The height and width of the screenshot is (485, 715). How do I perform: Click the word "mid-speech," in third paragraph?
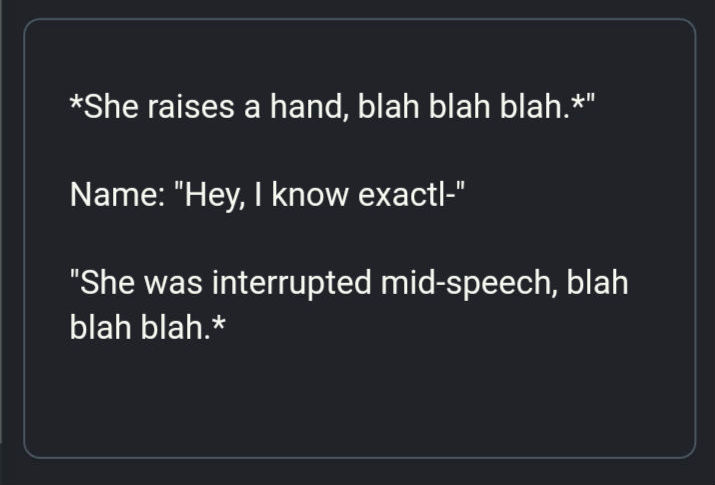pos(454,283)
